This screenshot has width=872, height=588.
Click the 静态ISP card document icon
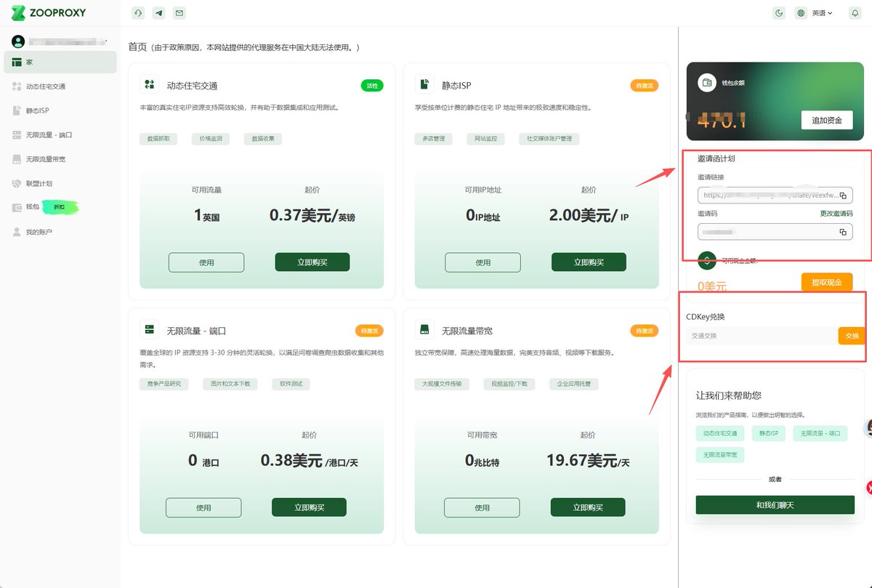tap(424, 85)
